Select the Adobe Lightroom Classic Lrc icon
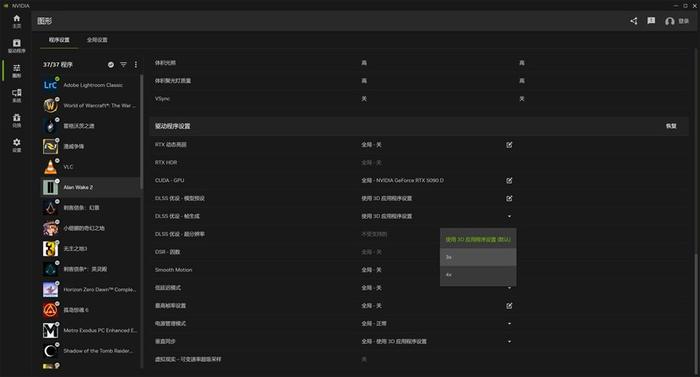Viewport: 700px width, 377px height. click(x=50, y=85)
